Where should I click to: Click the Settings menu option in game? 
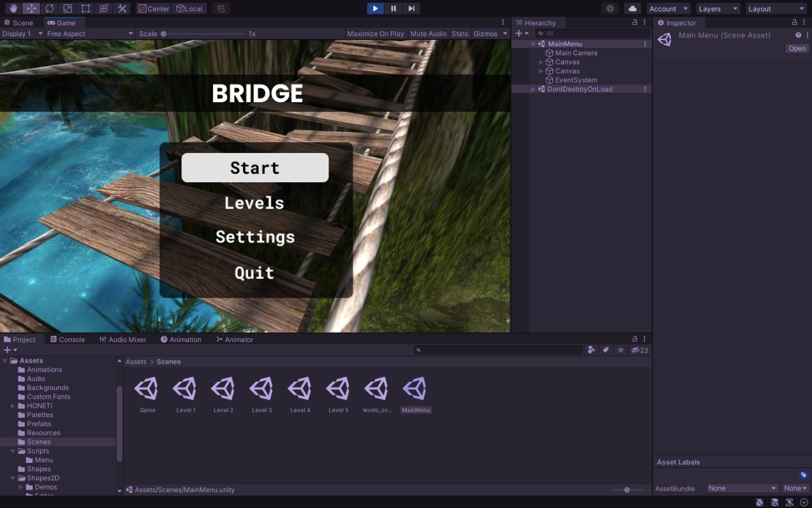click(x=255, y=237)
